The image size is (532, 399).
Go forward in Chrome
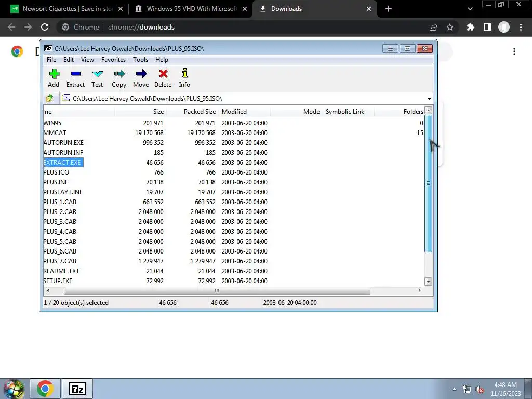pos(28,27)
